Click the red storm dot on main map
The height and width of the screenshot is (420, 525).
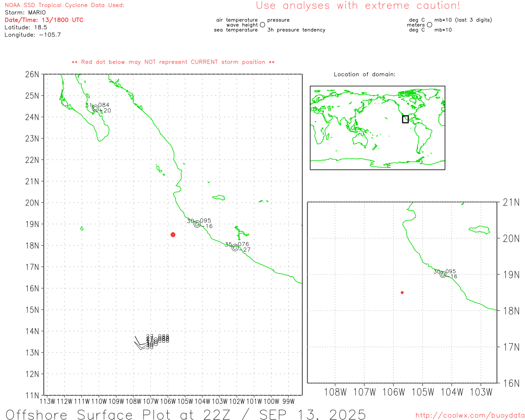coord(173,235)
